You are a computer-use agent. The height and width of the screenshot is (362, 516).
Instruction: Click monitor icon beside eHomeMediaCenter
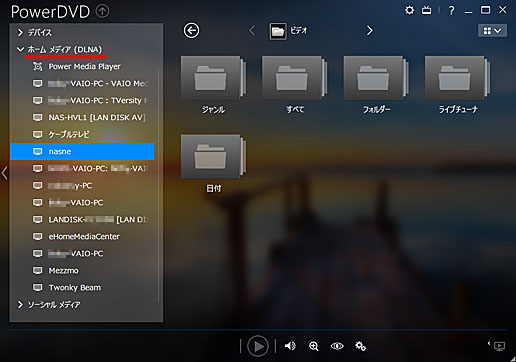click(x=38, y=236)
